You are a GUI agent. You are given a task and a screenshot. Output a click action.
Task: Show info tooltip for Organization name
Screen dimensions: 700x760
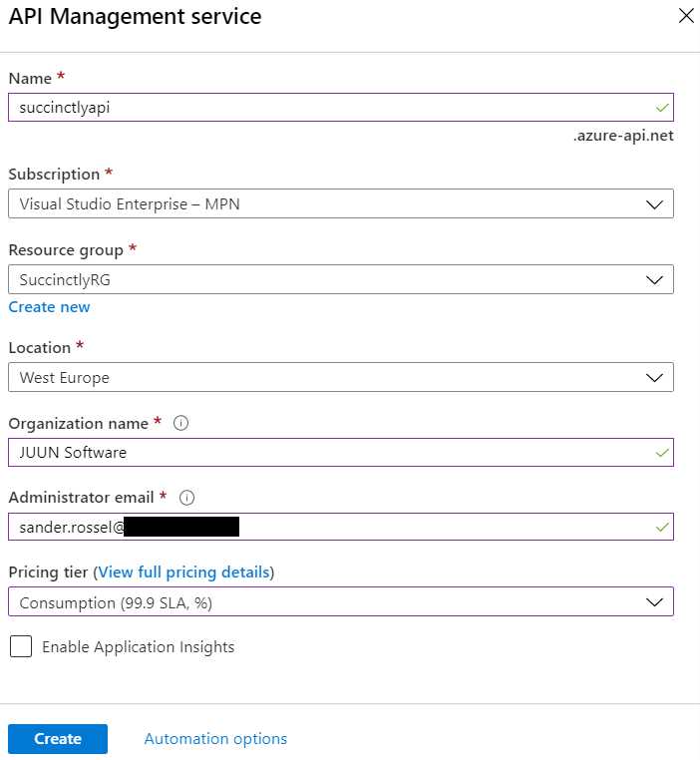180,423
